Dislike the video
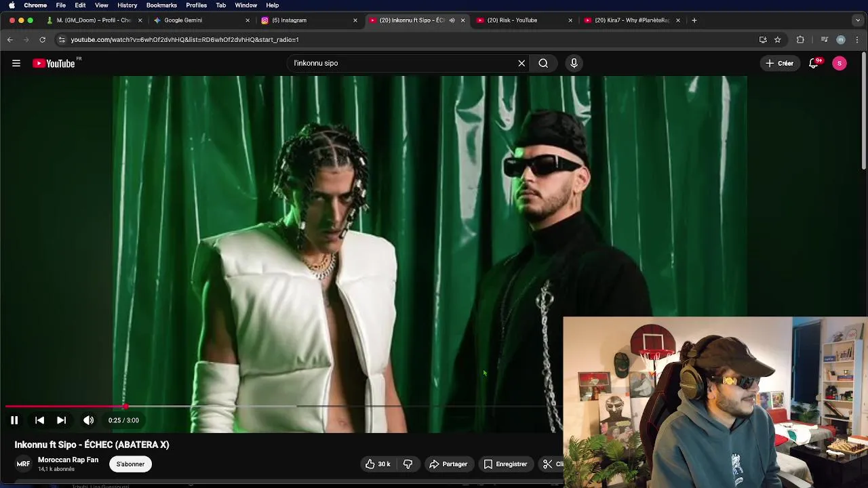The height and width of the screenshot is (488, 868). coord(408,464)
